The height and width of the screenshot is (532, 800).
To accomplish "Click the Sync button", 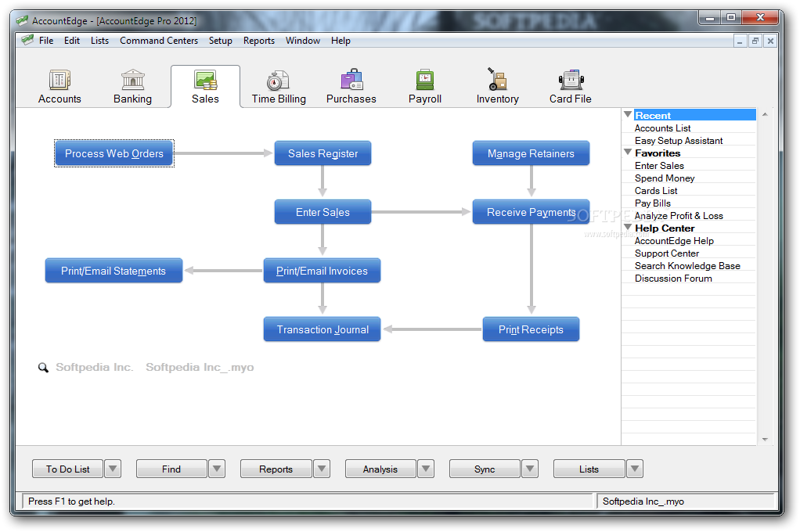I will point(485,469).
